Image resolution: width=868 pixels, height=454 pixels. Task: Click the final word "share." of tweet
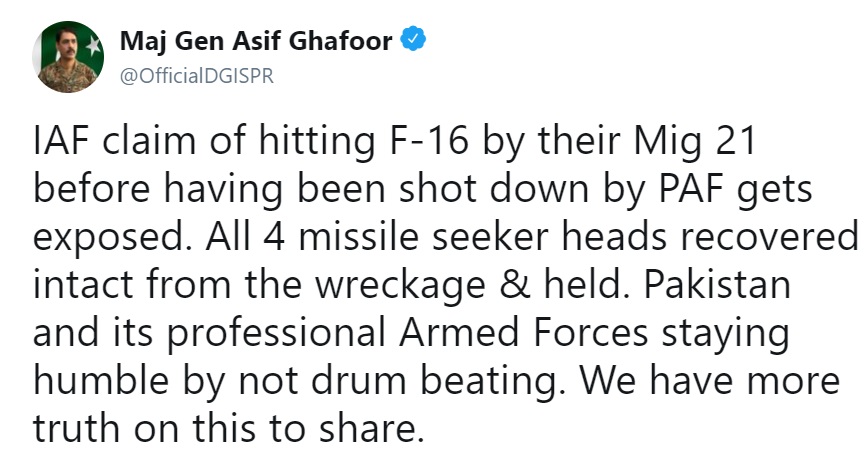click(x=370, y=427)
